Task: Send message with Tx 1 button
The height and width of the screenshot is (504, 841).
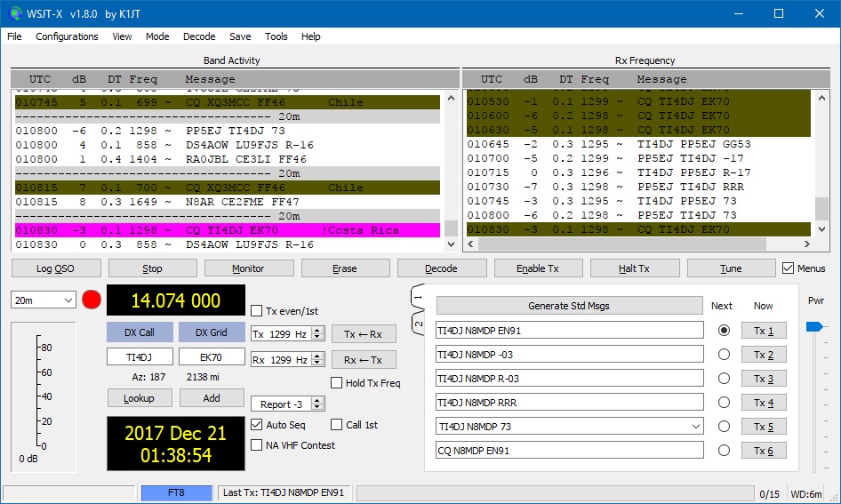Action: tap(764, 331)
